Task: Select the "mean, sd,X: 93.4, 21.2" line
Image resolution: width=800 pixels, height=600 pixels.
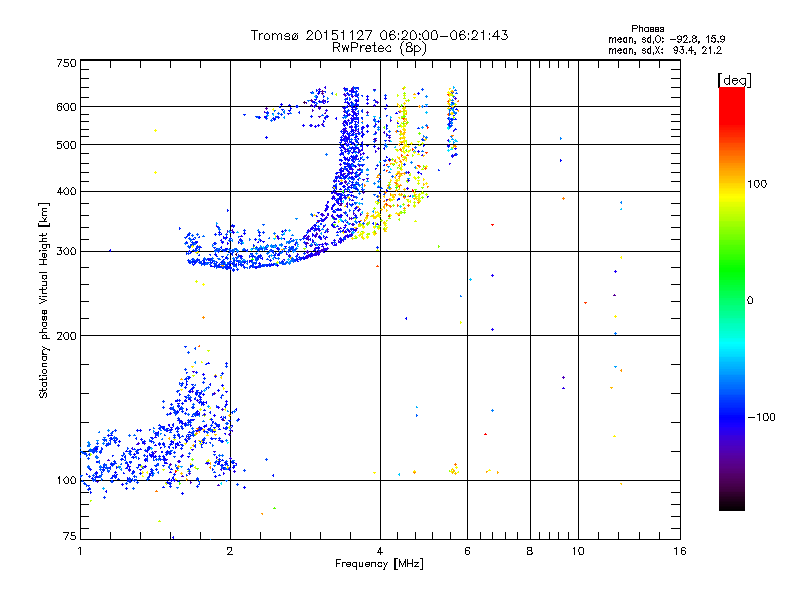Action: point(665,50)
